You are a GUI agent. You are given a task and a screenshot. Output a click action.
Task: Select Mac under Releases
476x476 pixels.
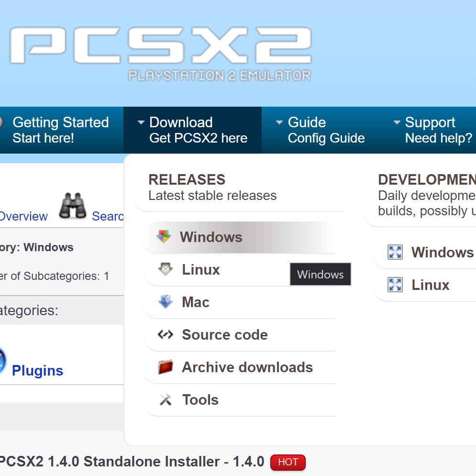[x=240, y=302]
